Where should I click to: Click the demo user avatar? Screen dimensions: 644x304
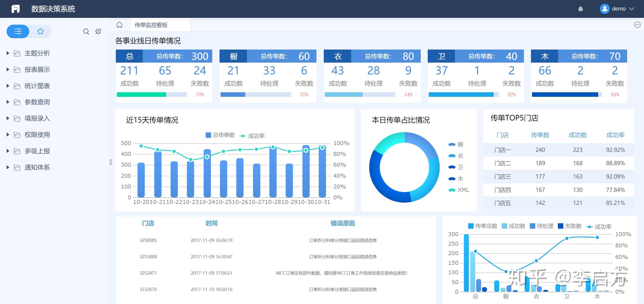click(604, 9)
